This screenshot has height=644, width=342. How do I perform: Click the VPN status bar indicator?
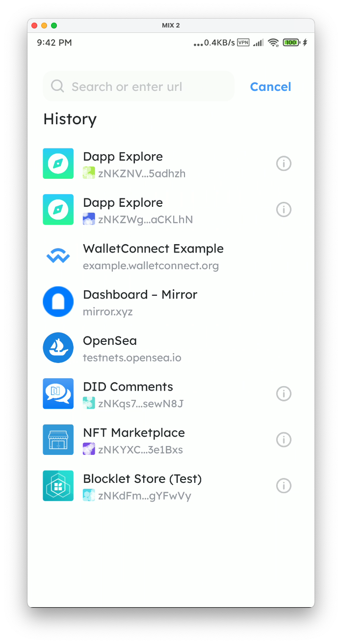[x=243, y=43]
